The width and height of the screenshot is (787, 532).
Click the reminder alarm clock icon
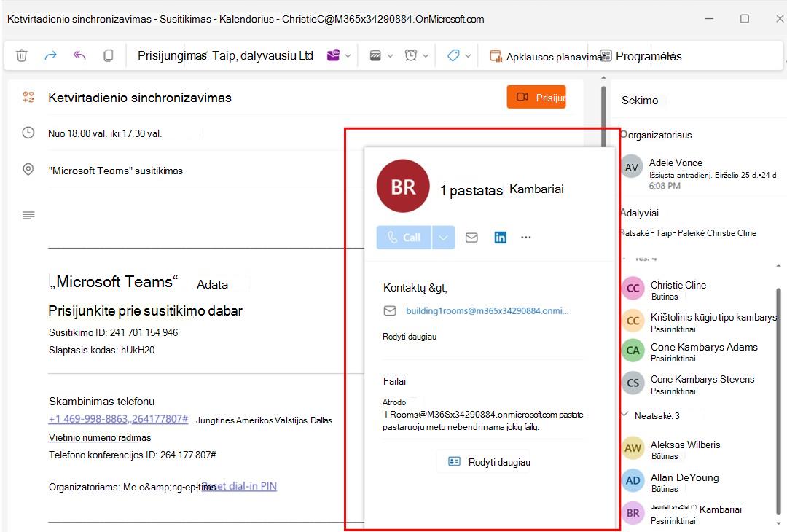pos(410,55)
